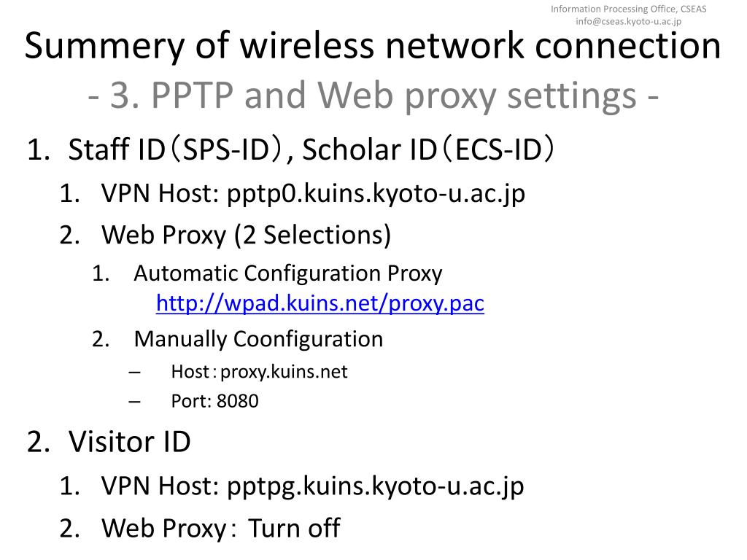Select the 'Staff ID (SPS-ID), Scholar ID (ECS-ID)' heading
The width and height of the screenshot is (747, 560).
click(311, 149)
